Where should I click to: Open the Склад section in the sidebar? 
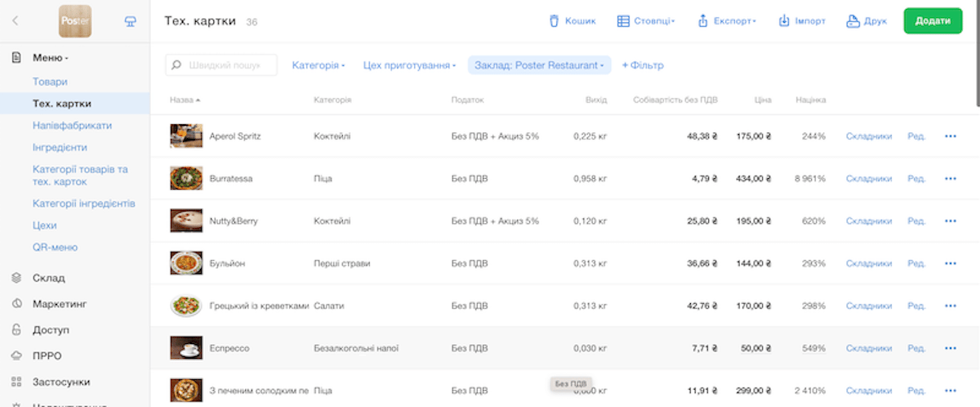pyautogui.click(x=49, y=278)
